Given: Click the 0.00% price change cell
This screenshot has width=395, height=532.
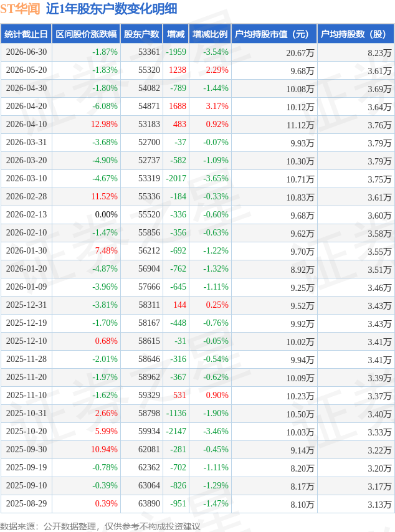Looking at the screenshot, I should [86, 215].
